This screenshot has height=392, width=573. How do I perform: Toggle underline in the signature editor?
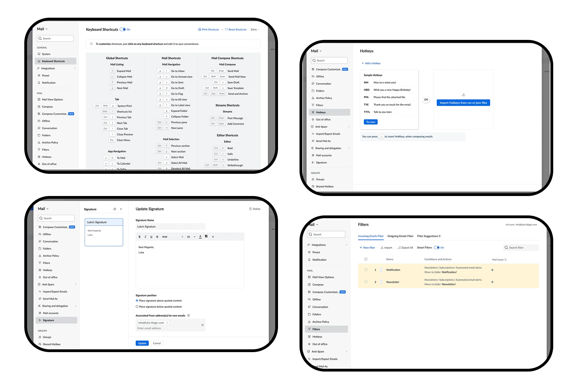click(151, 237)
